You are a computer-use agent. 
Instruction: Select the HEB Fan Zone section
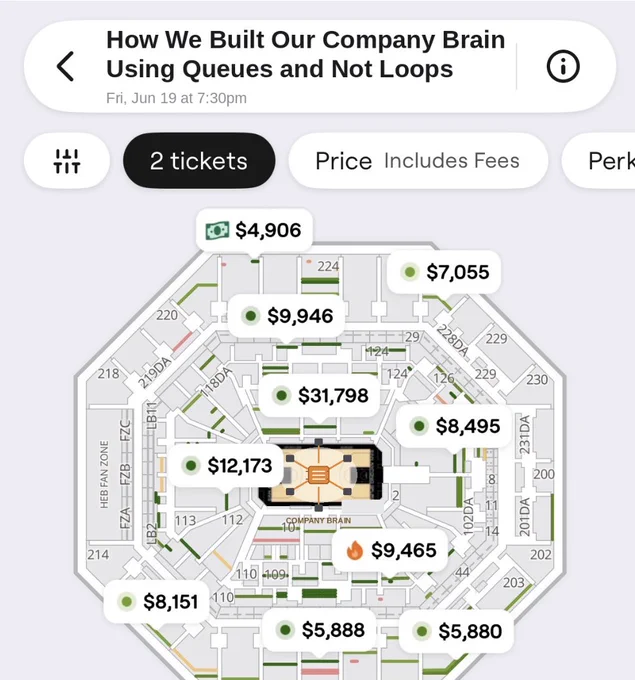104,474
